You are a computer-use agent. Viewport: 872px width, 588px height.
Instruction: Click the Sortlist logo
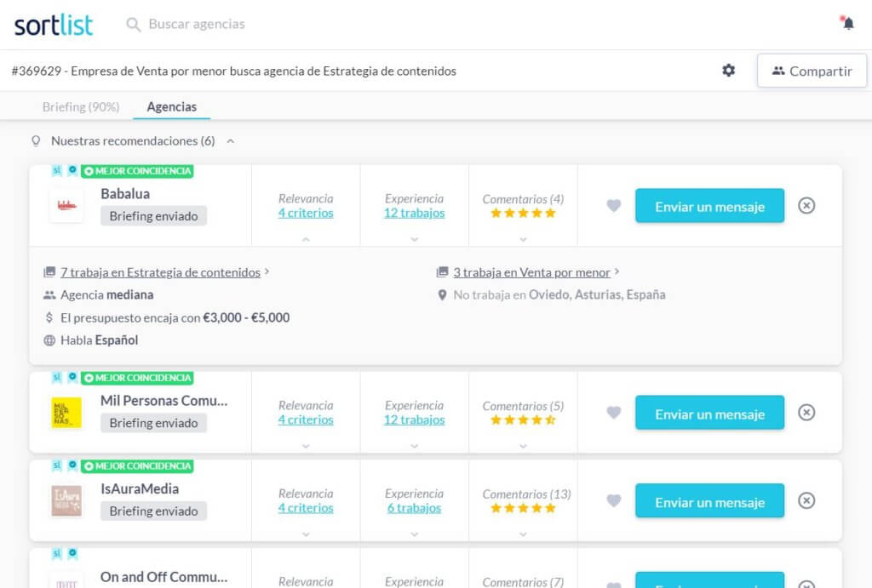[x=54, y=25]
